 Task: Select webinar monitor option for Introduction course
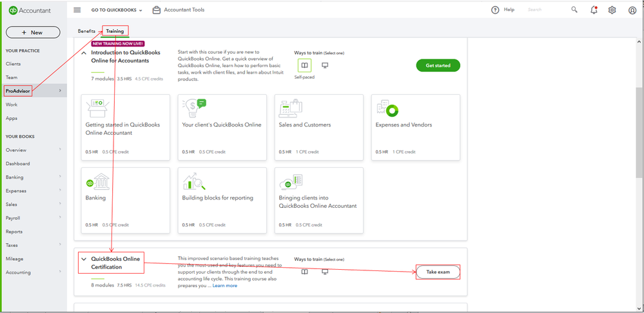(325, 65)
